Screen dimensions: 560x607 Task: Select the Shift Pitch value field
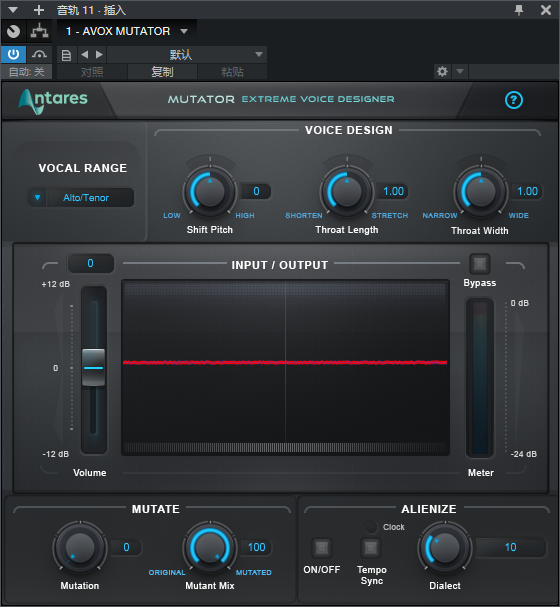point(256,191)
